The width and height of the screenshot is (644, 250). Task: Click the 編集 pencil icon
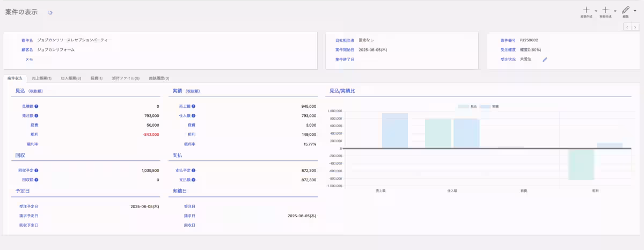coord(625,10)
